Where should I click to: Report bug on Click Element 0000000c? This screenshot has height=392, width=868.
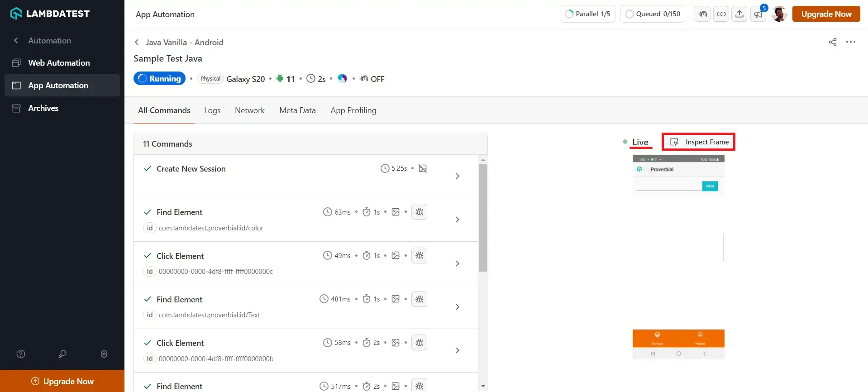pyautogui.click(x=420, y=255)
